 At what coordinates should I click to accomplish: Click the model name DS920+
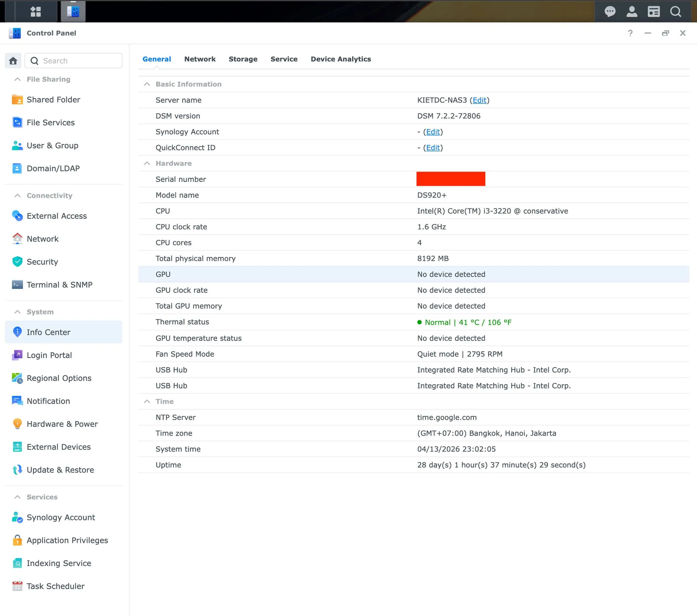point(432,195)
